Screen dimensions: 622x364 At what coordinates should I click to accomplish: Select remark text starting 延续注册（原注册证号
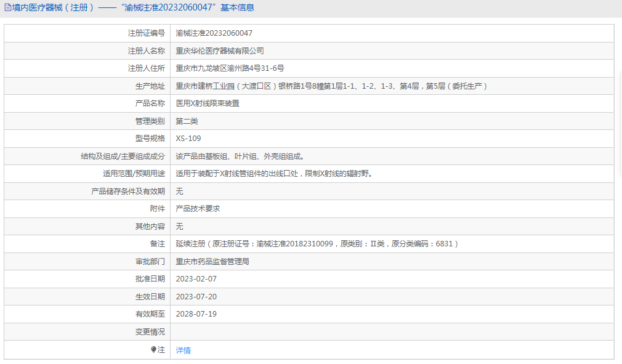317,244
